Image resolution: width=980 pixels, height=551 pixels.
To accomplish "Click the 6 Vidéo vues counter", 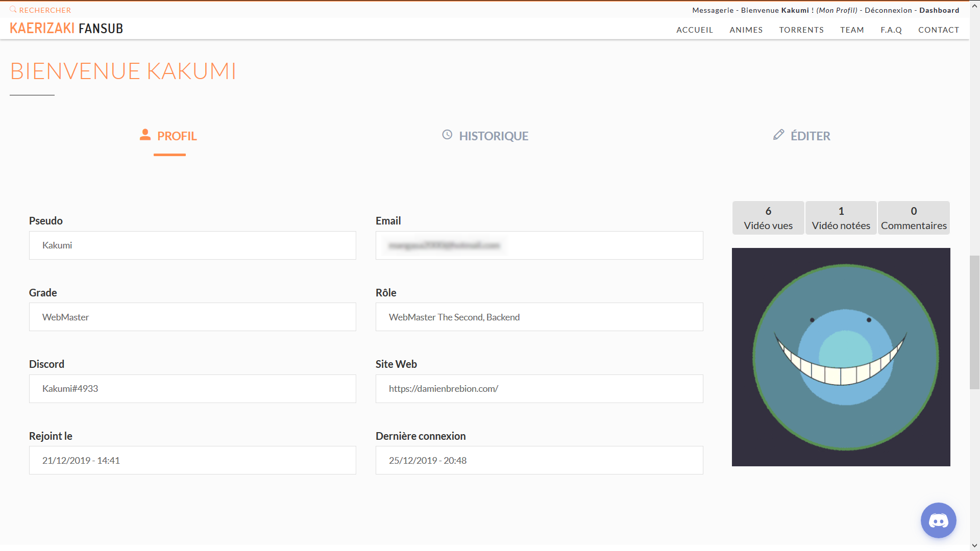I will [768, 218].
